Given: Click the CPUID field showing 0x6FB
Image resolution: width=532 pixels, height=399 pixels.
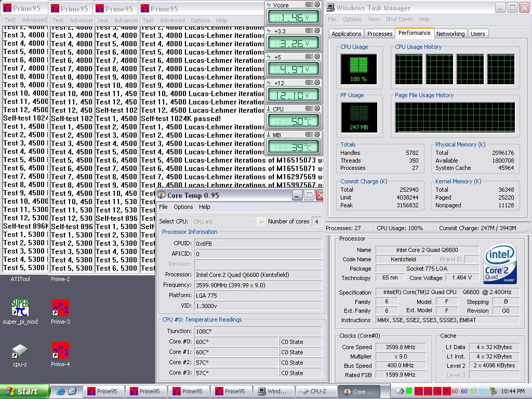Looking at the screenshot, I should 258,243.
